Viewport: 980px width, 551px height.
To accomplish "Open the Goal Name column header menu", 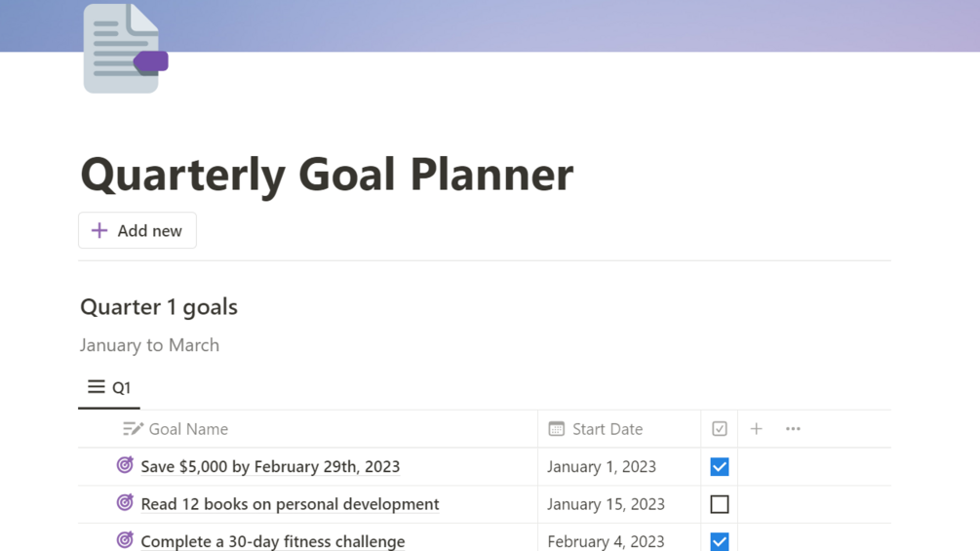I will point(188,429).
